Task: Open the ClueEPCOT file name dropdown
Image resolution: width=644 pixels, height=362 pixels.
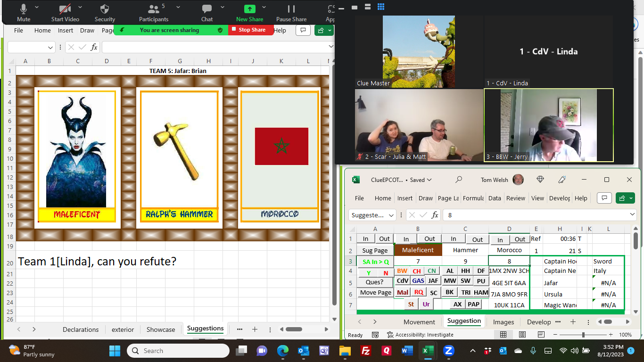Action: click(x=429, y=180)
